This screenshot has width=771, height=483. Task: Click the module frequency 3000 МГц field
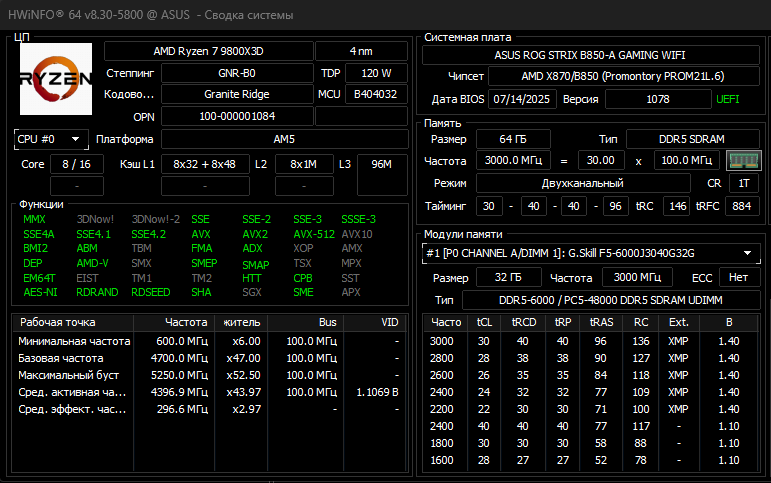[x=637, y=277]
